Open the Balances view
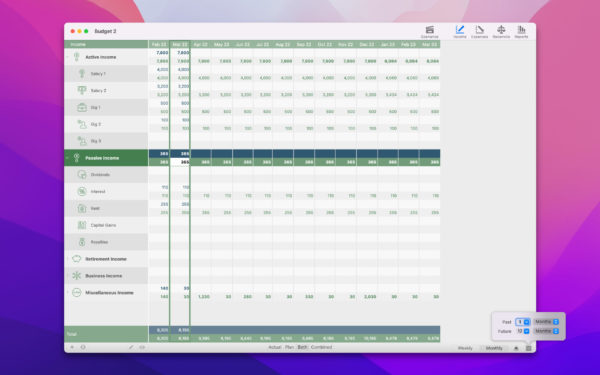The height and width of the screenshot is (375, 600). click(x=501, y=32)
